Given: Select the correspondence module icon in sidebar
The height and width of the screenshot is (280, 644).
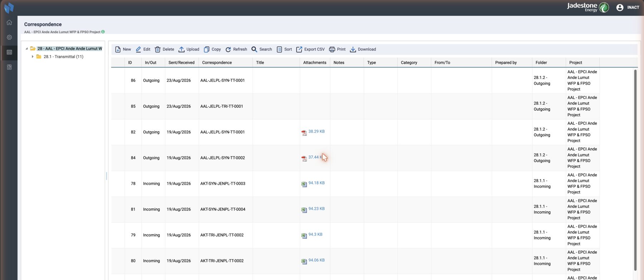Looking at the screenshot, I should point(9,52).
